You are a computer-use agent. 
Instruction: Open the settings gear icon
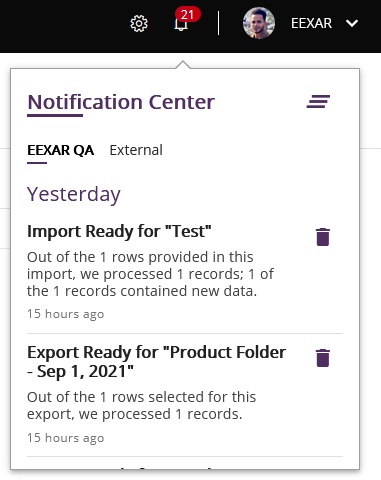point(139,23)
